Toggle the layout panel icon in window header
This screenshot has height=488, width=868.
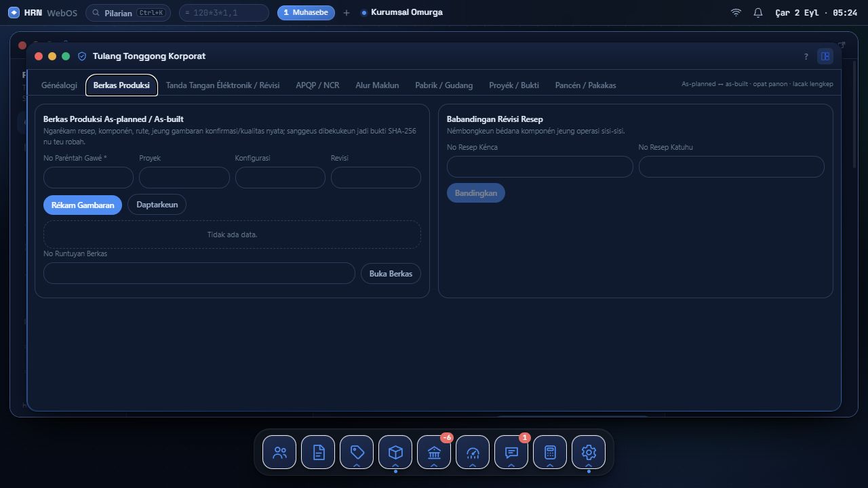825,56
